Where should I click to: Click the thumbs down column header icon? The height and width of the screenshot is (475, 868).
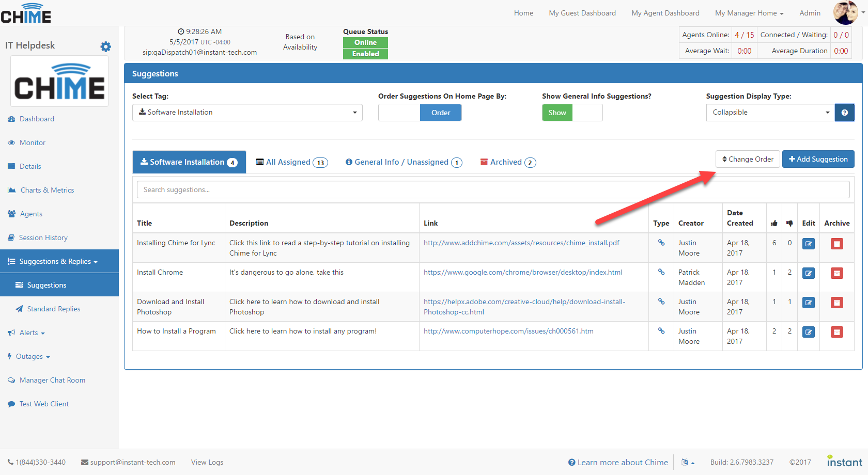(x=789, y=223)
